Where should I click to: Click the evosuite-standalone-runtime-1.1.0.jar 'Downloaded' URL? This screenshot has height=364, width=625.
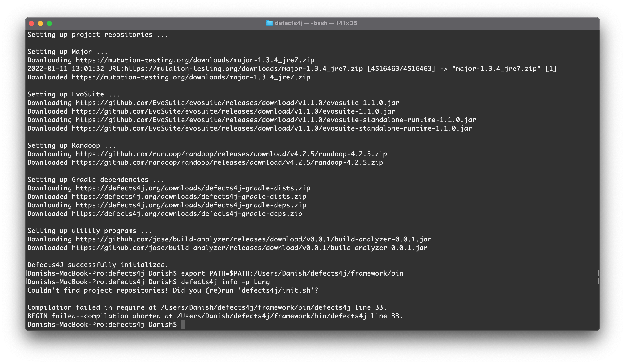[272, 128]
